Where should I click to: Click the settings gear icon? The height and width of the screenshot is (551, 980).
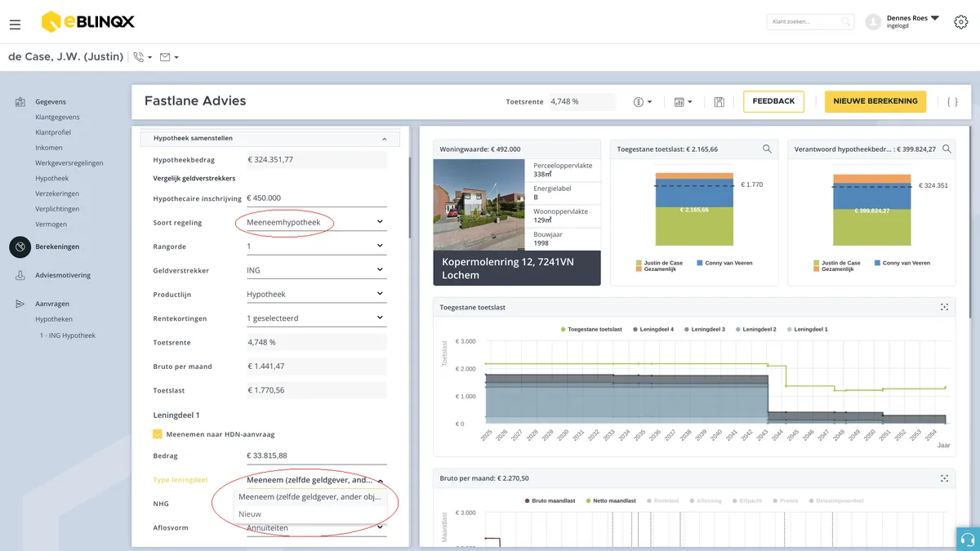[961, 22]
